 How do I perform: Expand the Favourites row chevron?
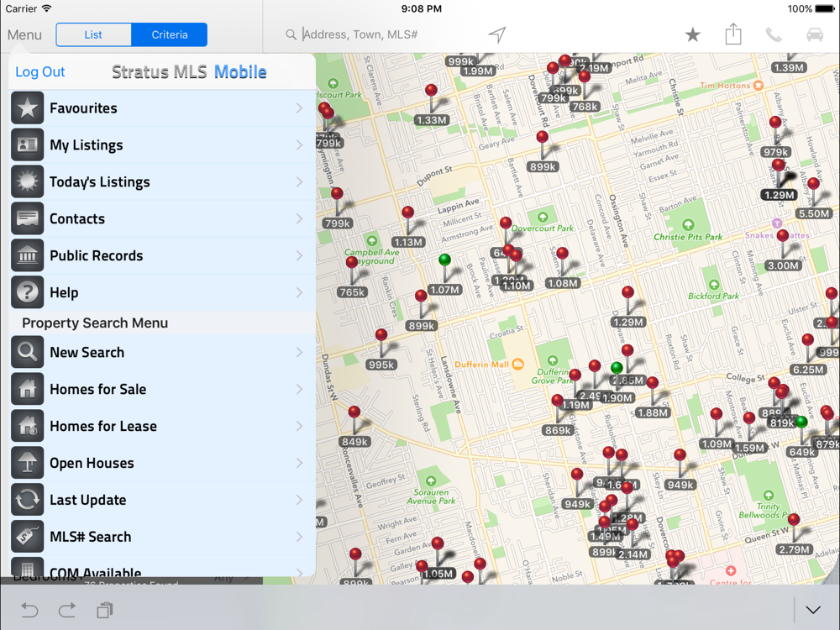click(300, 108)
